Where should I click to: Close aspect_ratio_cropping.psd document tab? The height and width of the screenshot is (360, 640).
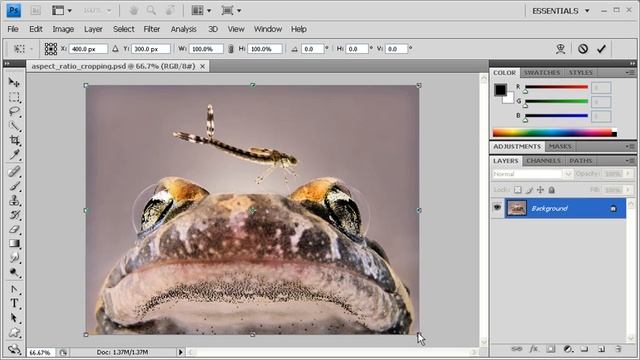[x=202, y=66]
